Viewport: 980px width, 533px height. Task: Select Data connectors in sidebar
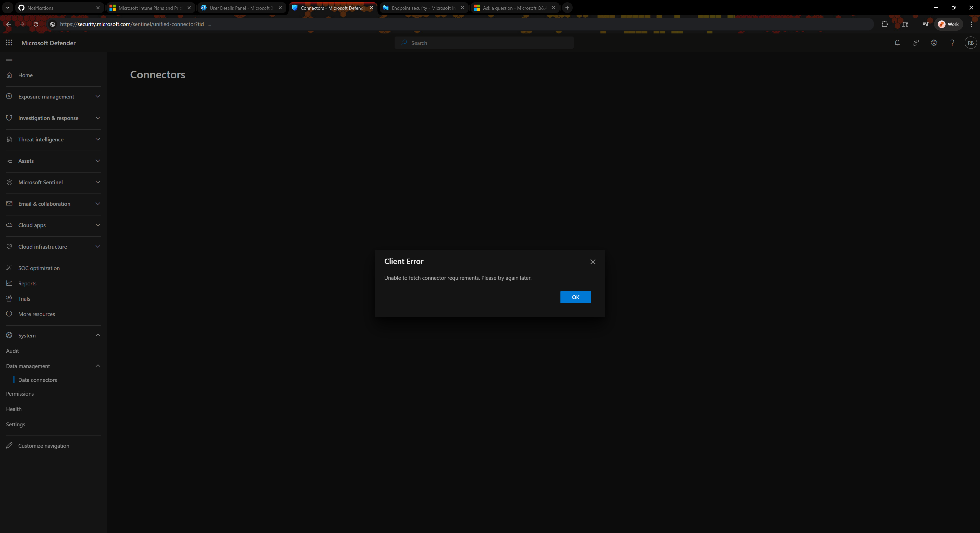pyautogui.click(x=37, y=380)
